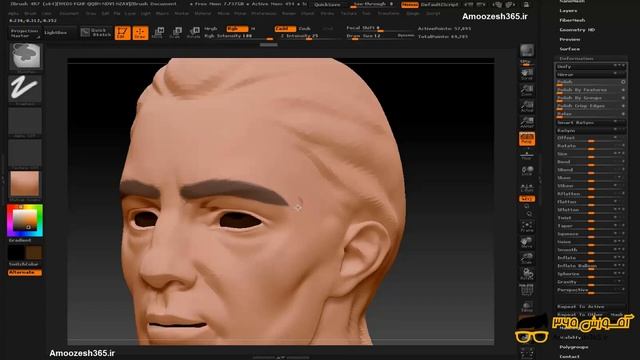Select the Zoom canvas icon
The image size is (640, 360).
point(527,90)
